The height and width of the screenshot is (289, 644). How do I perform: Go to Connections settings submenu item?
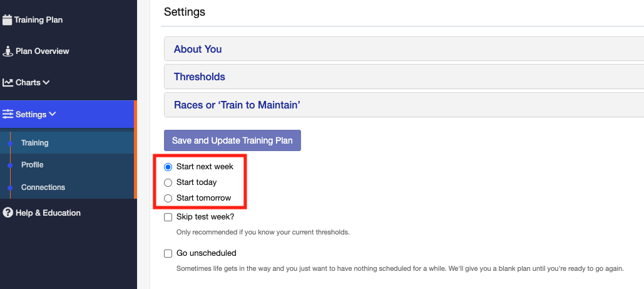point(43,187)
